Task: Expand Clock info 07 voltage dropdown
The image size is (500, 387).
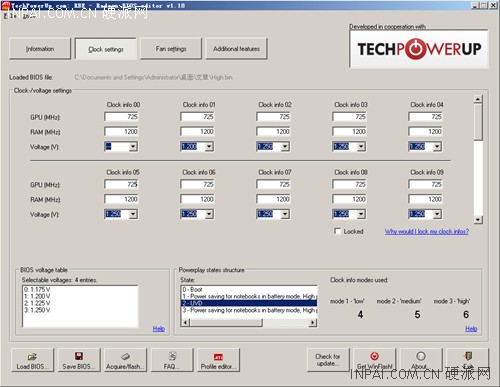Action: click(285, 214)
